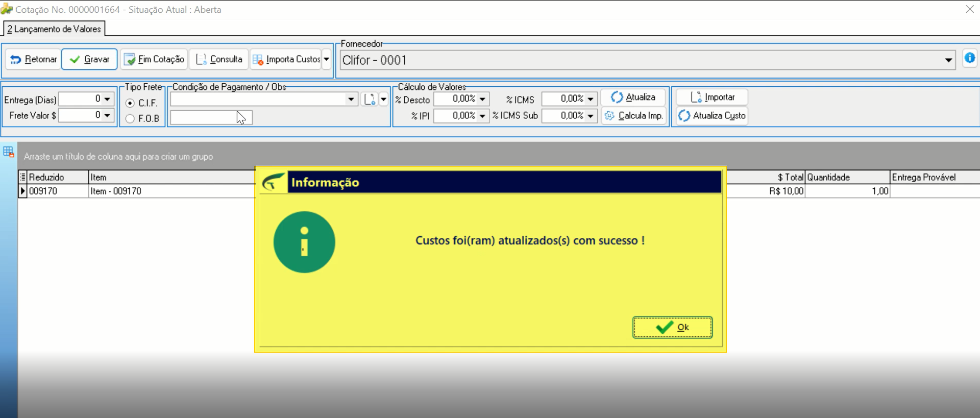980x418 pixels.
Task: Click the Cotação window title icon
Action: coord(7,9)
